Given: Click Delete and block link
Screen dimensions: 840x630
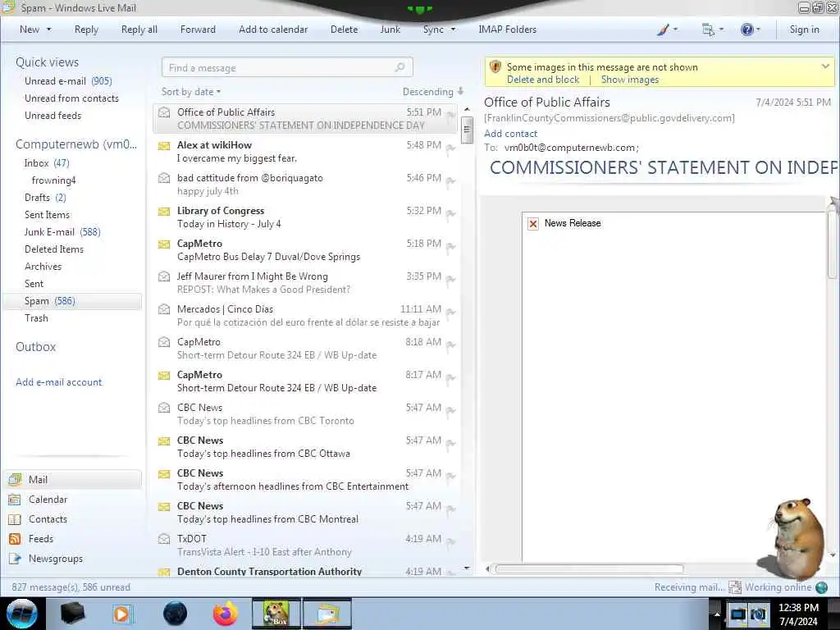Looking at the screenshot, I should [x=543, y=80].
